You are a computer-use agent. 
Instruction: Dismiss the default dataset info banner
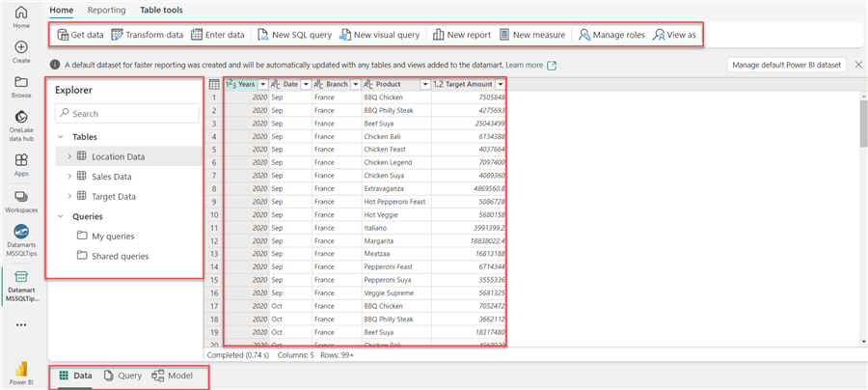tap(858, 65)
